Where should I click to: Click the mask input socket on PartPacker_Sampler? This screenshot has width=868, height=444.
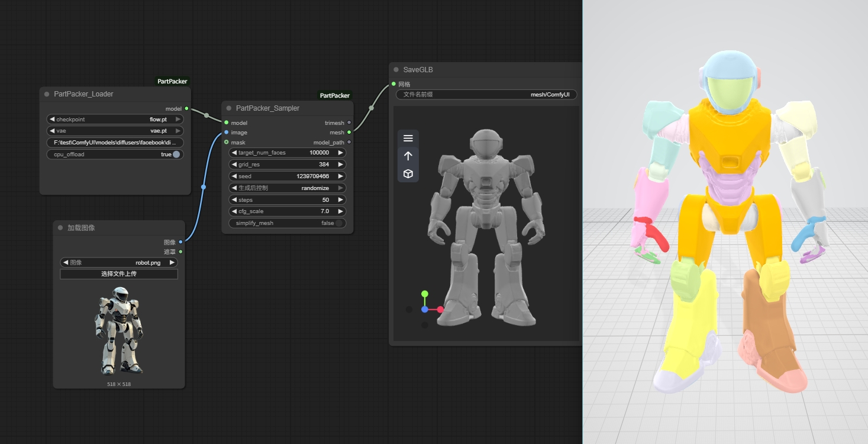tap(227, 143)
